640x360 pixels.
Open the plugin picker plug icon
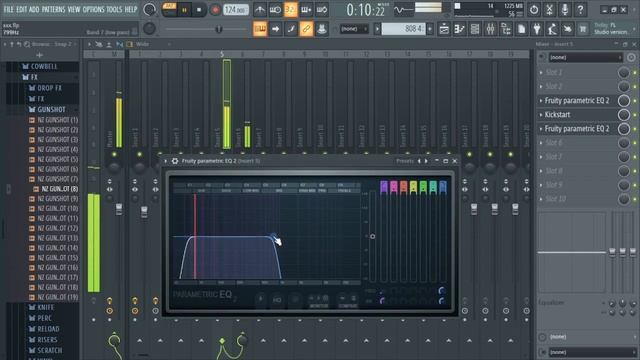pos(537,29)
